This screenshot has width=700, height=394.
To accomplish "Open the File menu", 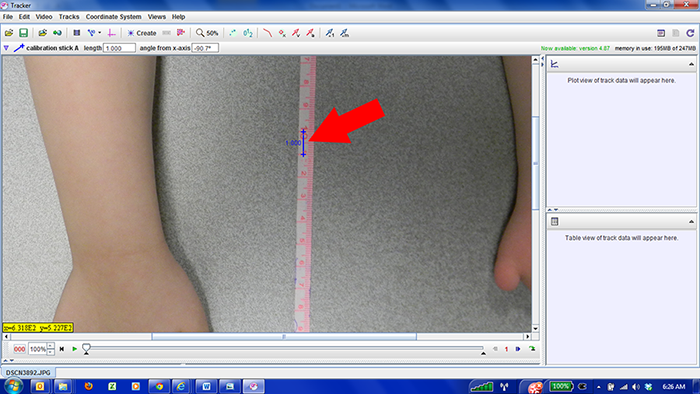I will click(x=8, y=17).
